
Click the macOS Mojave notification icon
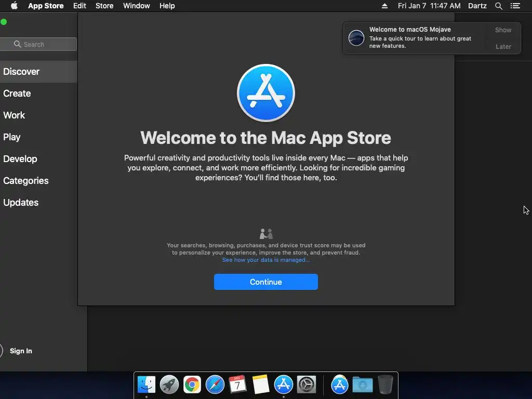pyautogui.click(x=356, y=37)
